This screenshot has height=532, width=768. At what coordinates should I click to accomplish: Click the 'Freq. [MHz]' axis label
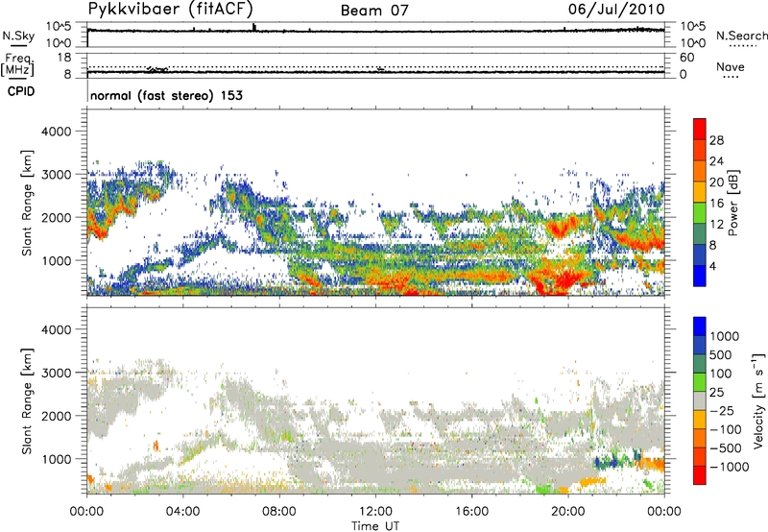tap(17, 64)
